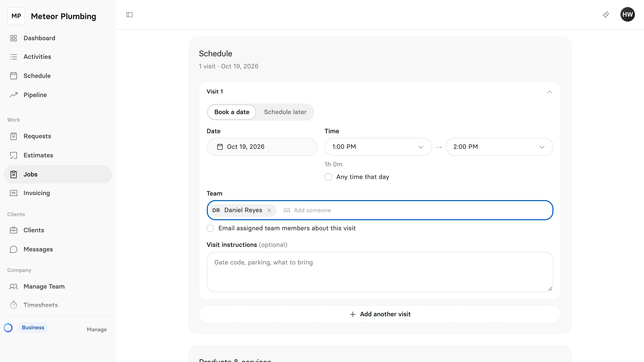Click the Invoicing icon
The height and width of the screenshot is (362, 644).
coord(14,193)
